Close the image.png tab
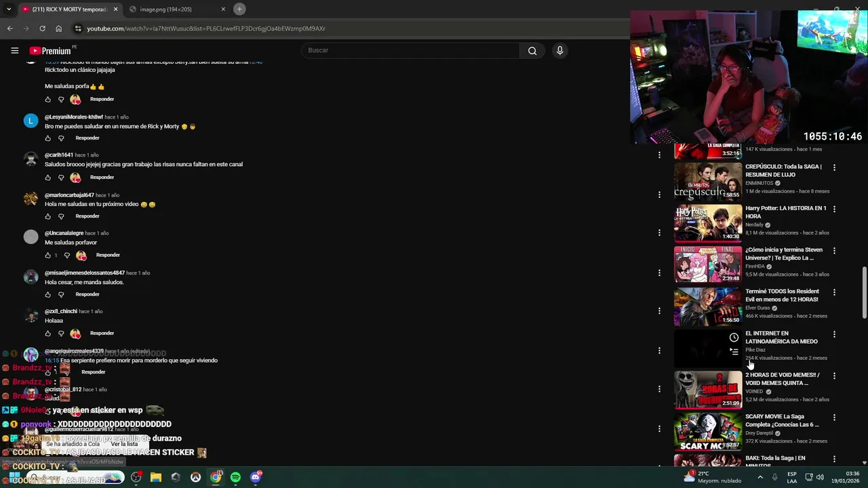The height and width of the screenshot is (488, 868). tap(223, 9)
